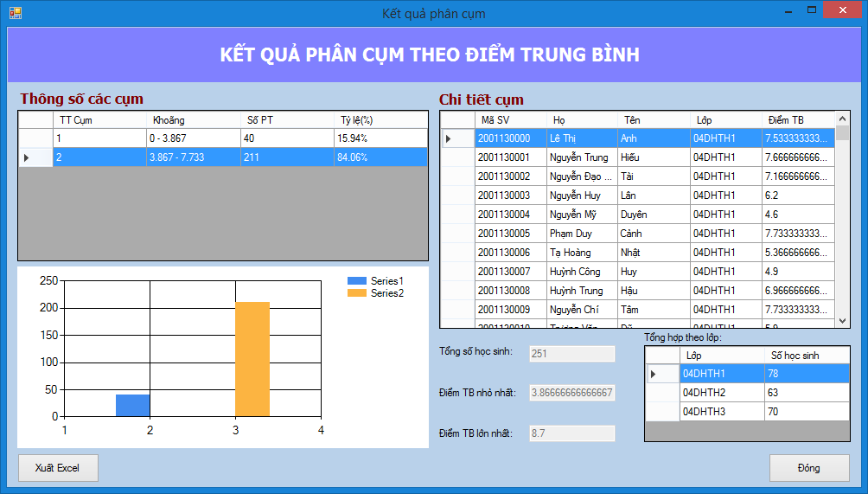Select Số PT cell '40'
868x494 pixels.
click(288, 138)
